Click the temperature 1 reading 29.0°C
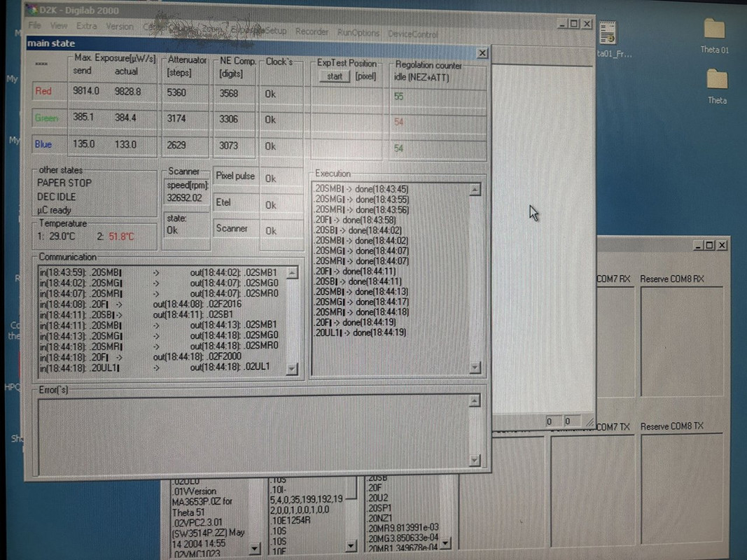The image size is (747, 560). click(62, 236)
